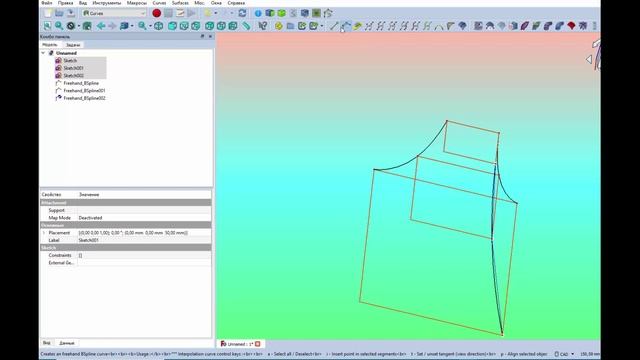This screenshot has height=360, width=640.
Task: Create Part yellow container icon
Action: coord(279,26)
